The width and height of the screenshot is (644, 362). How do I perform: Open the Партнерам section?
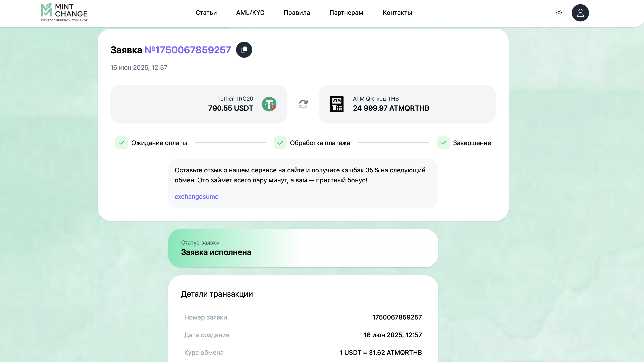[x=346, y=13]
